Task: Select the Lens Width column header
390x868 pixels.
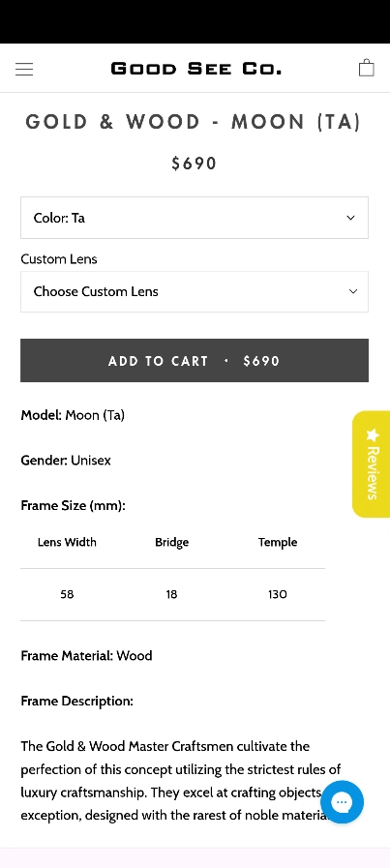Action: tap(67, 542)
